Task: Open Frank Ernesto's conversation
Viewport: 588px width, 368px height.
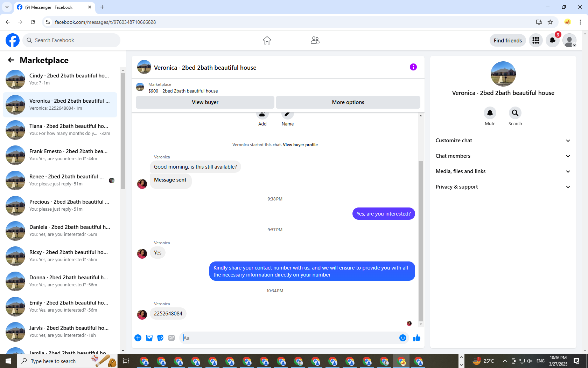Action: [60, 155]
